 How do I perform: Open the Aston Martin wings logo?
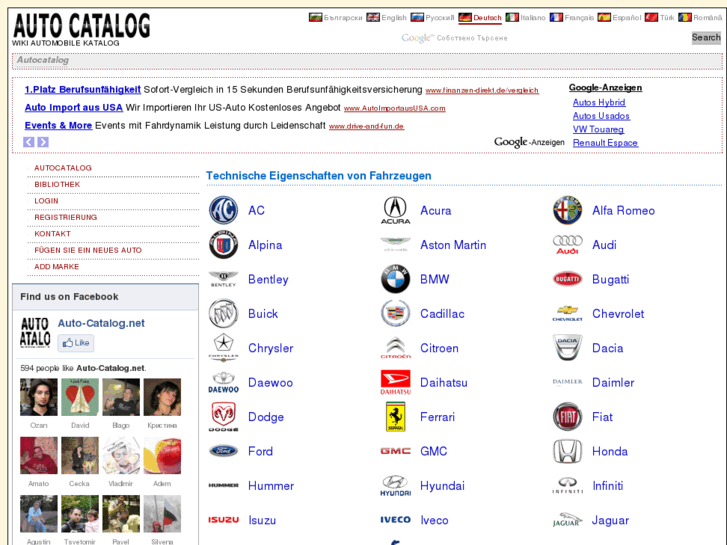[395, 244]
